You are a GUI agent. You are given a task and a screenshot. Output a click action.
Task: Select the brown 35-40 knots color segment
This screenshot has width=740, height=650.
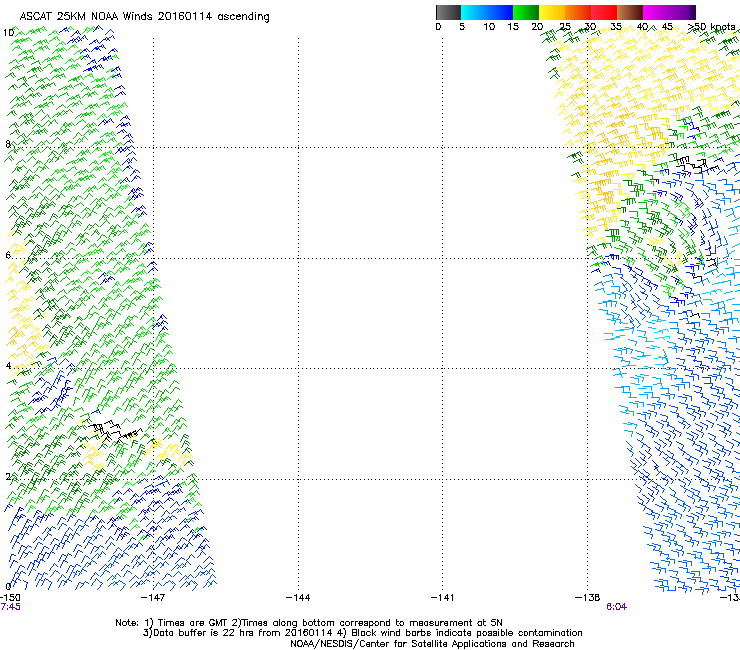click(x=630, y=12)
